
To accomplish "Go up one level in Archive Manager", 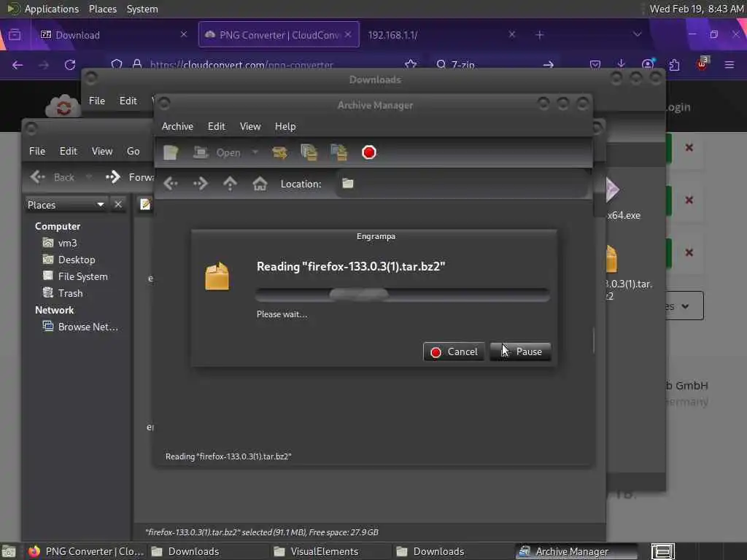I will (230, 184).
